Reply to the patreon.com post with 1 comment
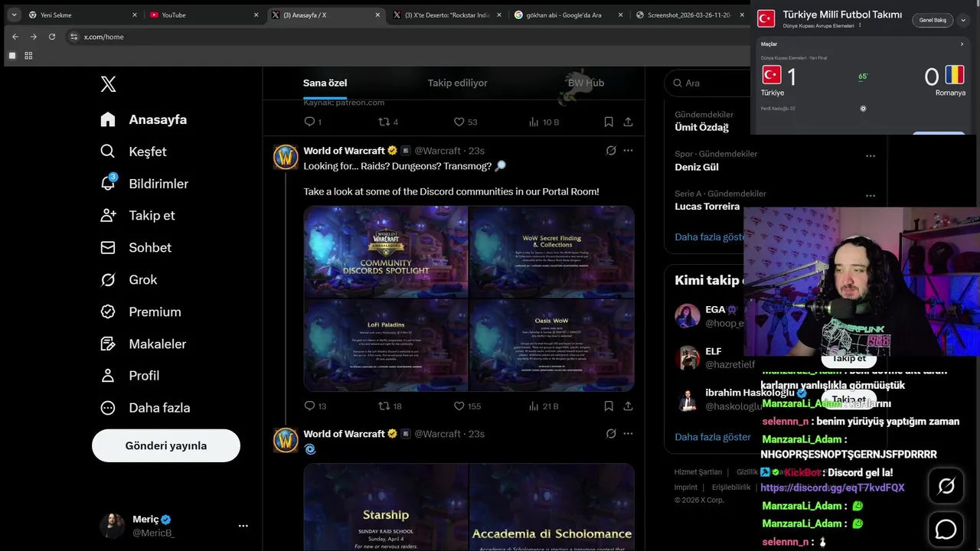Viewport: 980px width, 551px height. point(312,122)
